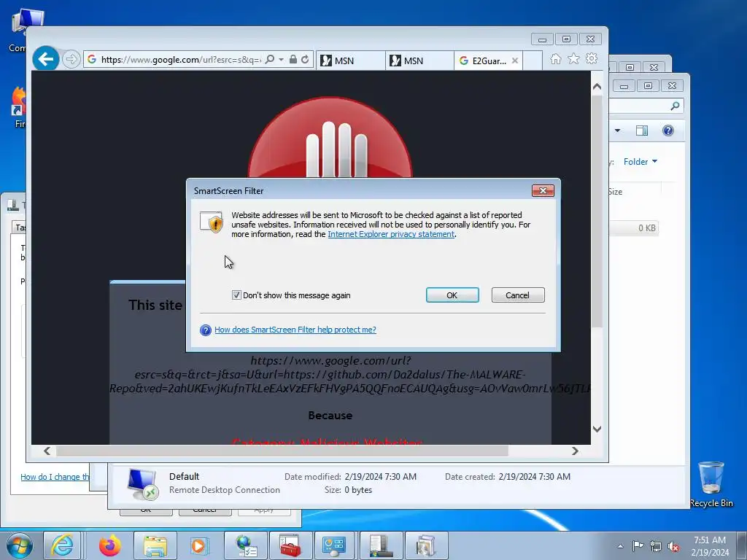Click the horizontal scrollbar right arrow
The width and height of the screenshot is (747, 560).
click(575, 451)
